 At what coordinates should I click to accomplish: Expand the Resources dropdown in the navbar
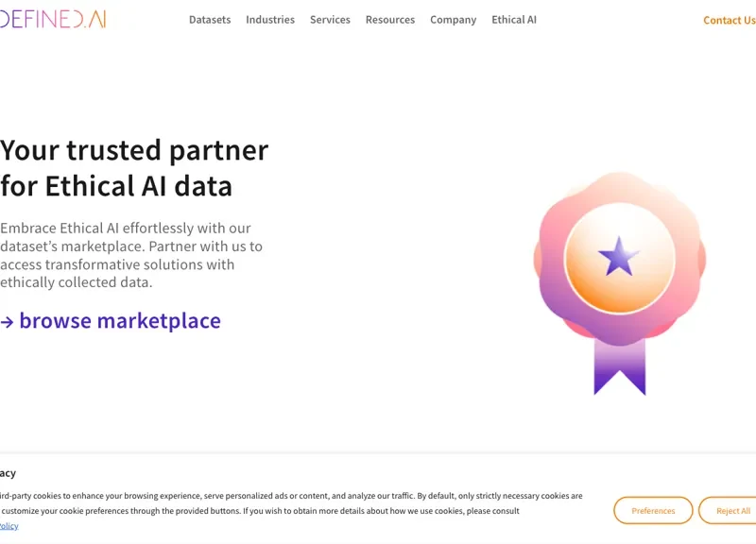pos(389,19)
